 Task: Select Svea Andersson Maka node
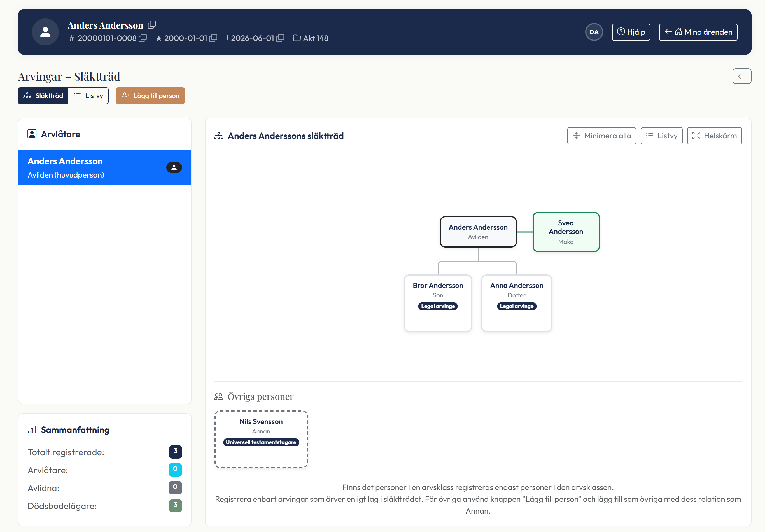[x=566, y=232]
